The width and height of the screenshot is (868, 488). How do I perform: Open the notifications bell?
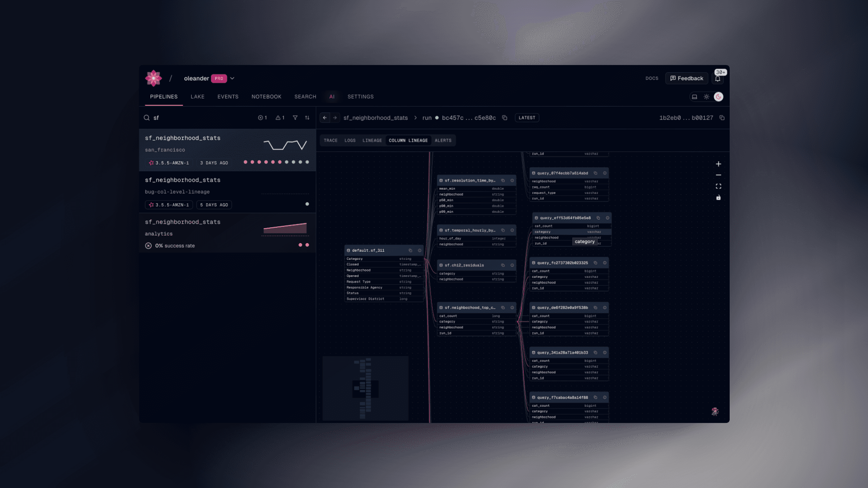coord(718,78)
